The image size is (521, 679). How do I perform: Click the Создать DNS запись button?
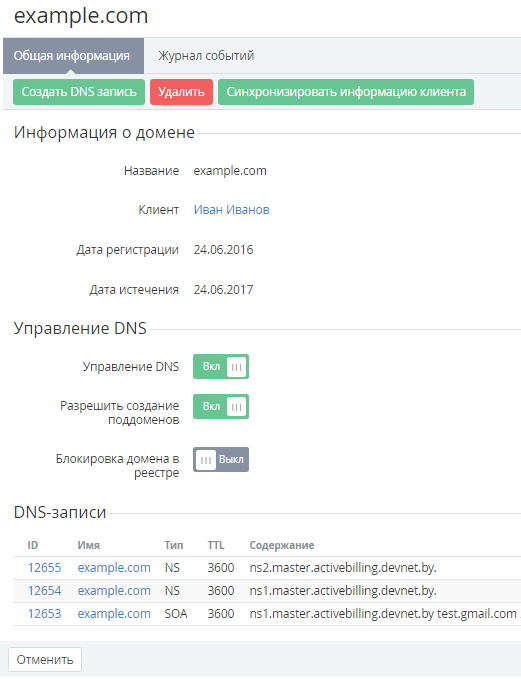click(79, 92)
